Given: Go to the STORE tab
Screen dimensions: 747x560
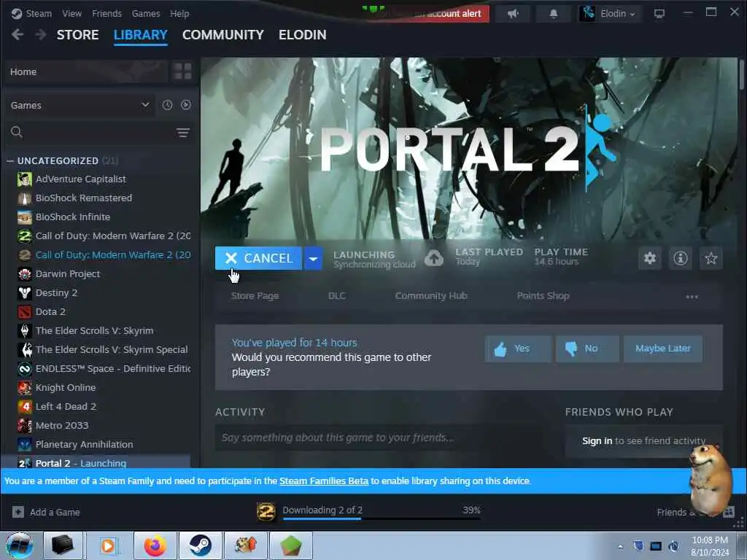Looking at the screenshot, I should tap(77, 35).
